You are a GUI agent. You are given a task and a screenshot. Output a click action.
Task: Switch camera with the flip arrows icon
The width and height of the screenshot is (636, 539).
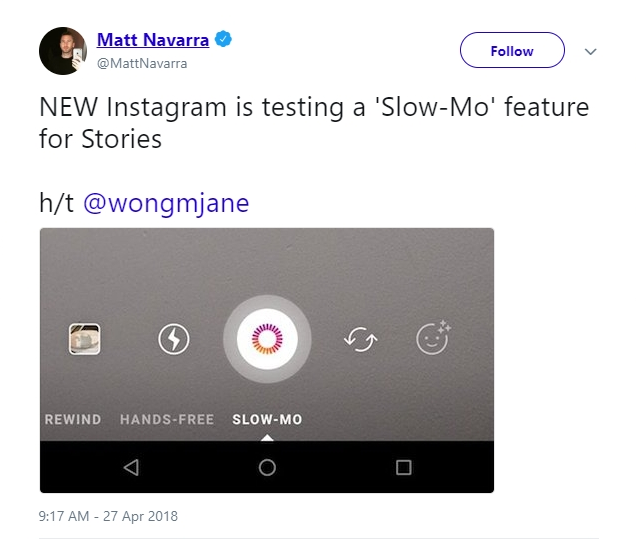coord(361,339)
